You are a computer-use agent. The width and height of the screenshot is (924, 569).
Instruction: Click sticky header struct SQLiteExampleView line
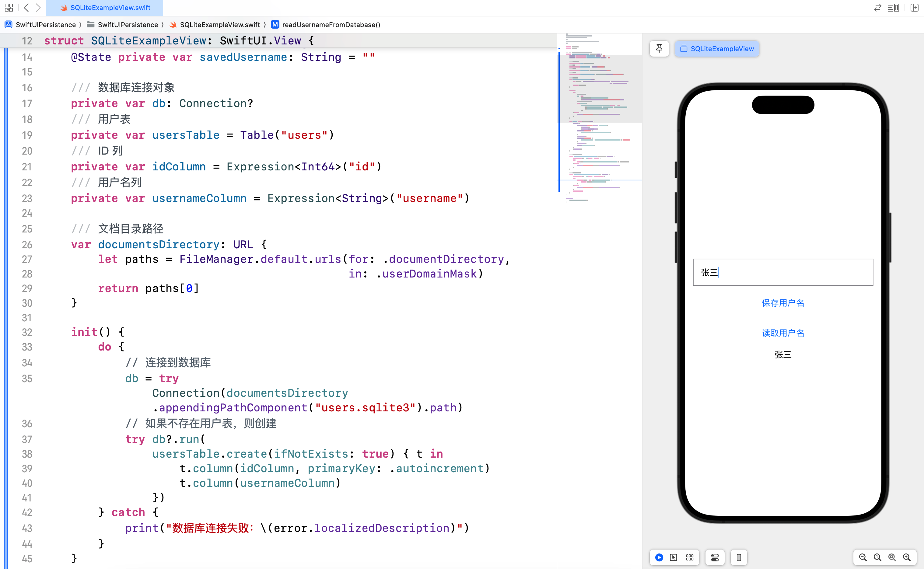point(278,41)
